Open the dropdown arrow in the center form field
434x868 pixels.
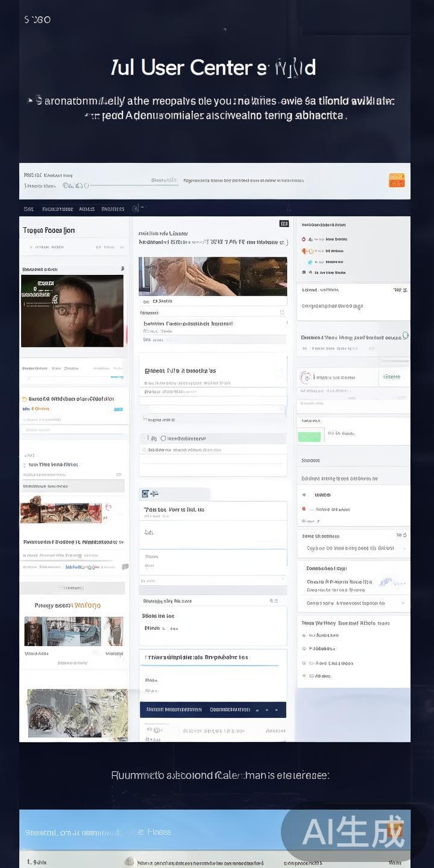tap(282, 409)
